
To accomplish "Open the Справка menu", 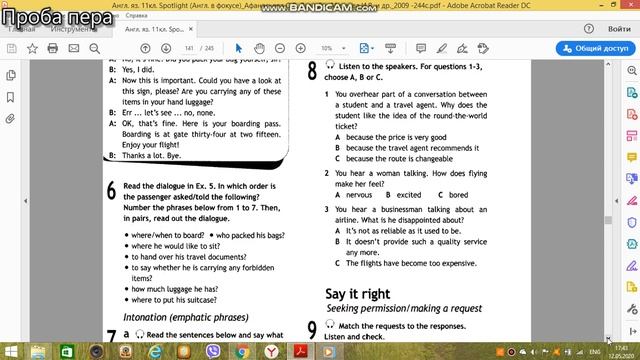I will pos(136,16).
